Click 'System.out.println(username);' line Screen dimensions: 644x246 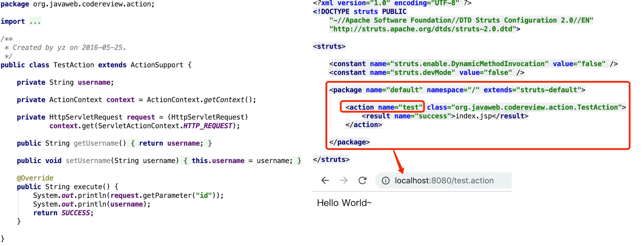[x=92, y=204]
